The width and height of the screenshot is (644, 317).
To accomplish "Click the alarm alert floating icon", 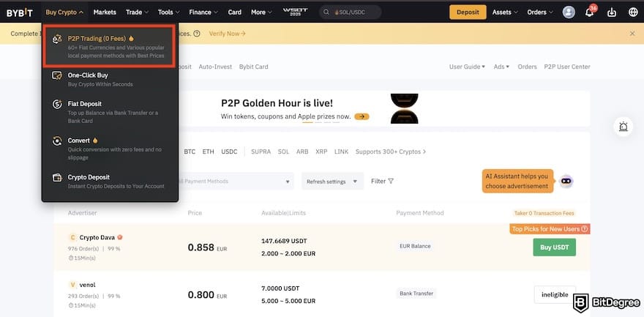I will [x=623, y=127].
